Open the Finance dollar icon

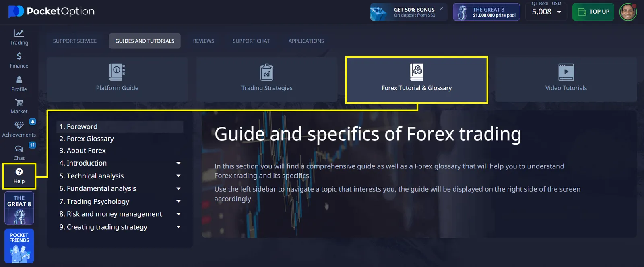[x=19, y=60]
